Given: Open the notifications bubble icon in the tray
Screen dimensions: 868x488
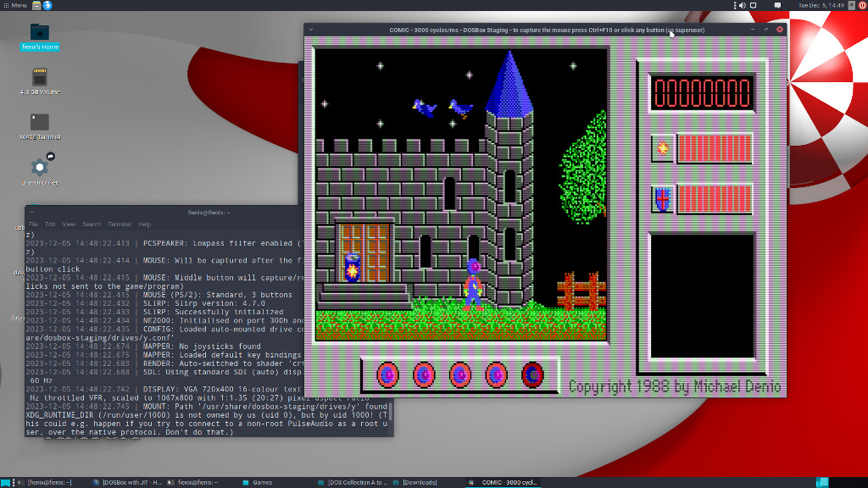Looking at the screenshot, I should click(x=778, y=6).
